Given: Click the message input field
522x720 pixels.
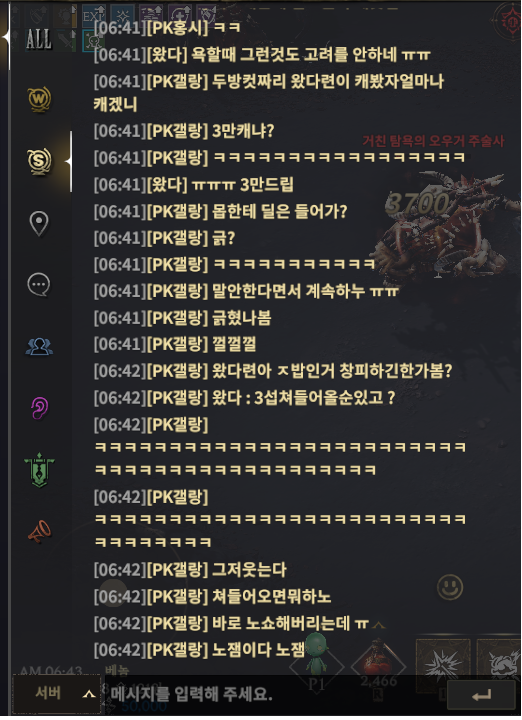Looking at the screenshot, I should coord(271,694).
